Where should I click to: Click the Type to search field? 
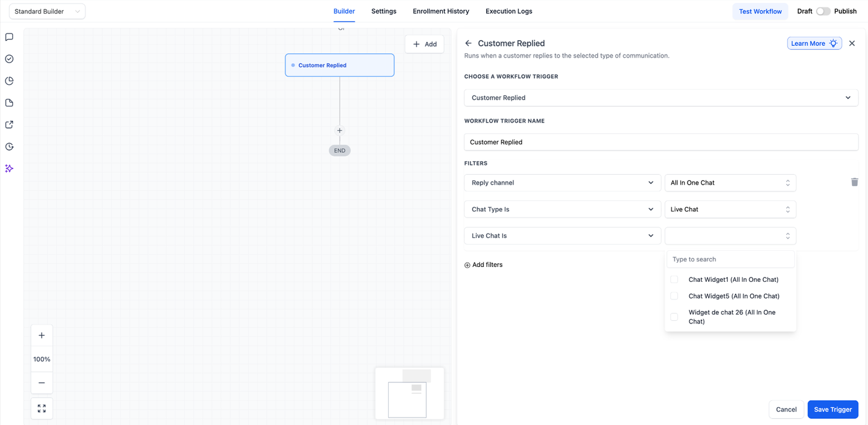tap(730, 260)
